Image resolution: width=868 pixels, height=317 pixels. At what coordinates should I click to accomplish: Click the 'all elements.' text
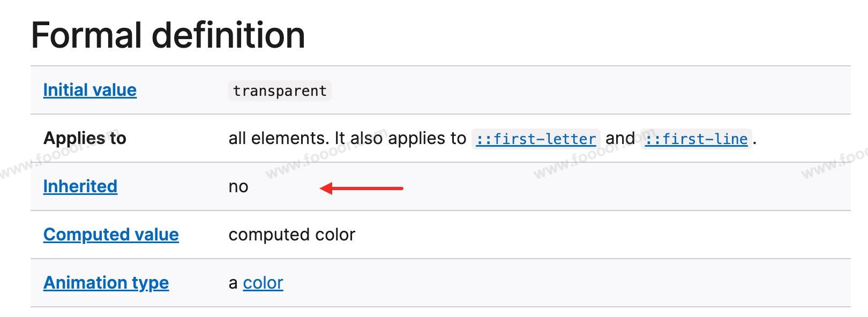(x=278, y=138)
